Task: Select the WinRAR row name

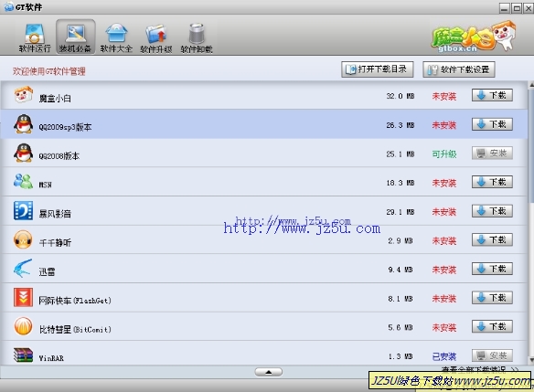Action: click(x=51, y=358)
